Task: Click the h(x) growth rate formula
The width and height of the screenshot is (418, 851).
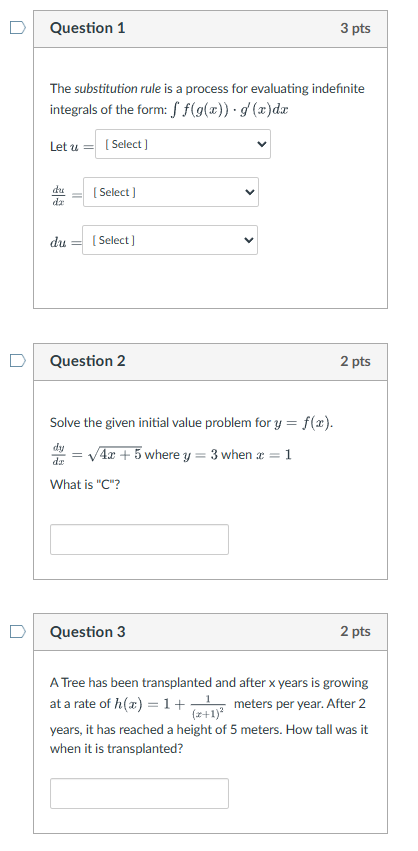Action: click(x=170, y=705)
